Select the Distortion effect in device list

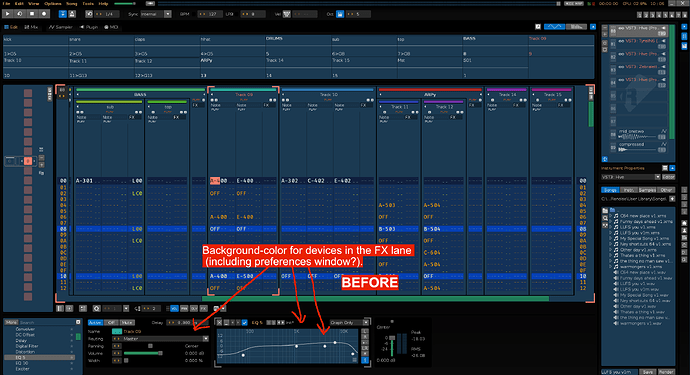tap(25, 352)
